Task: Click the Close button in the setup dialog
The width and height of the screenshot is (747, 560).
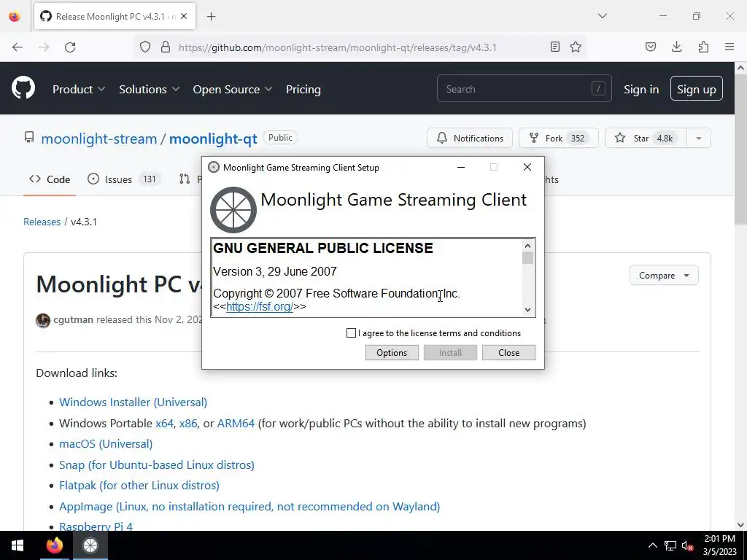Action: [508, 352]
